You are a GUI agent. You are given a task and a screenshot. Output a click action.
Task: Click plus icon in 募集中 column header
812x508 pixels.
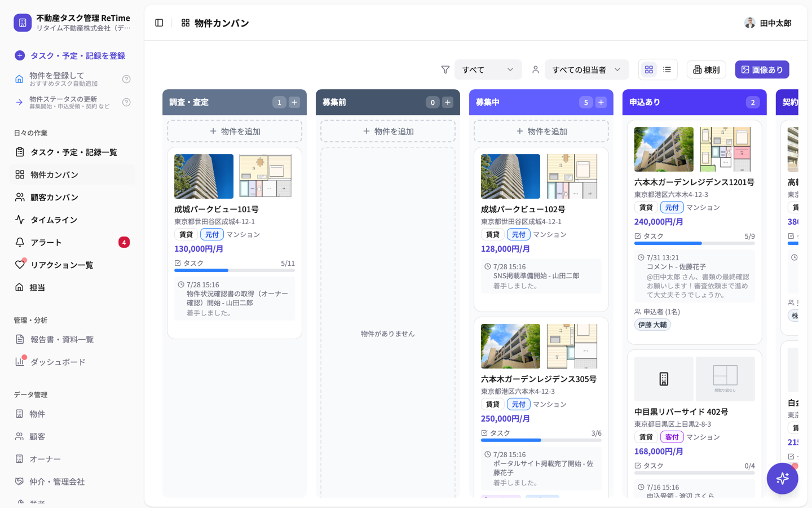coord(601,102)
